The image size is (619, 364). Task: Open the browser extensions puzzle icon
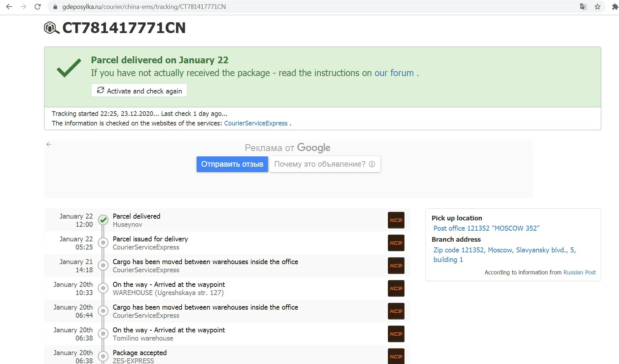tap(615, 7)
